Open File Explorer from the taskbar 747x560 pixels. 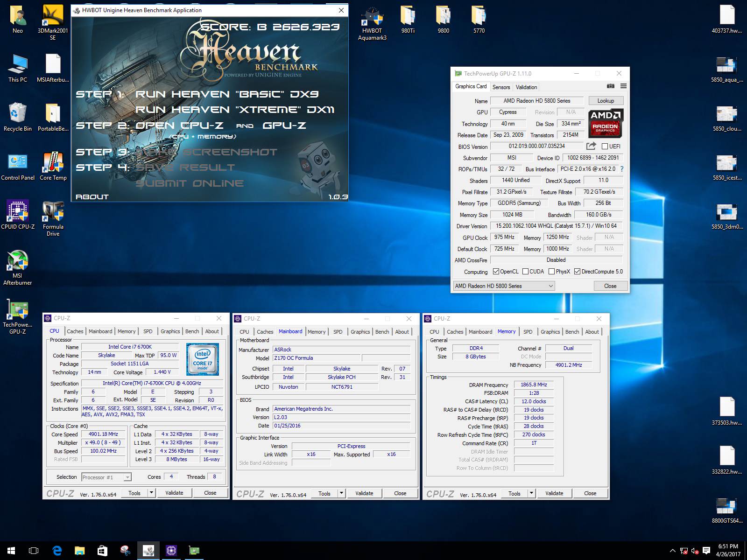(x=79, y=551)
